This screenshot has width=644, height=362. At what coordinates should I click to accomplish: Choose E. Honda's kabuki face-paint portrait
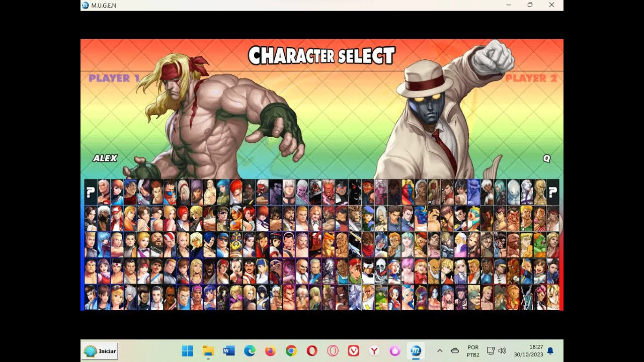pos(513,219)
